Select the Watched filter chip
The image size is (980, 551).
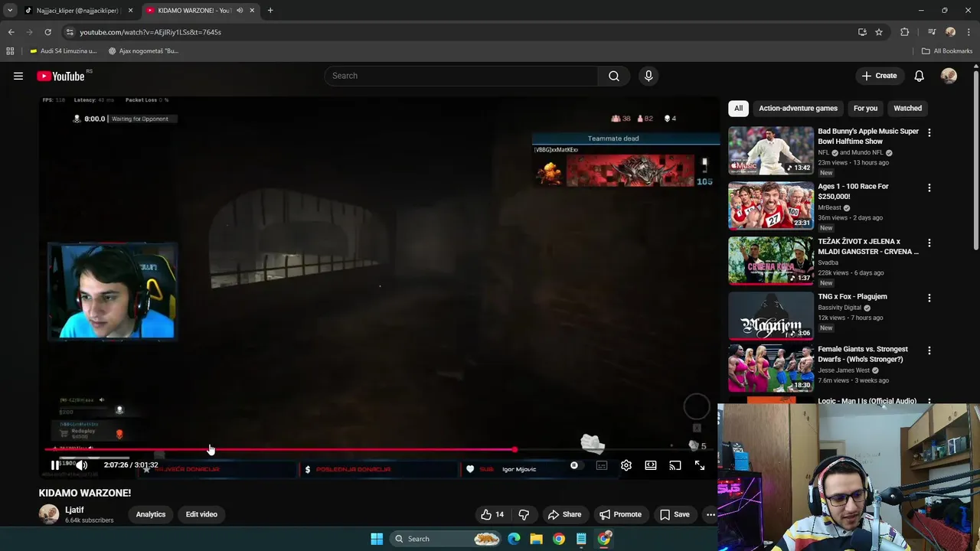click(x=907, y=108)
